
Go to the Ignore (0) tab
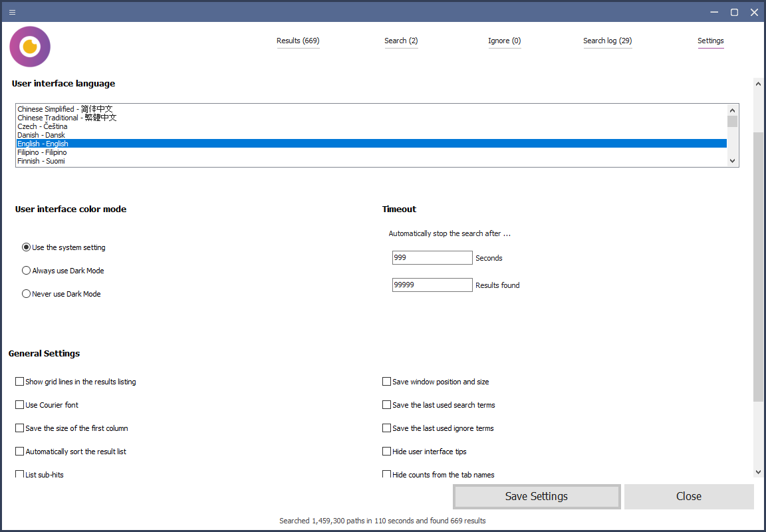click(504, 41)
